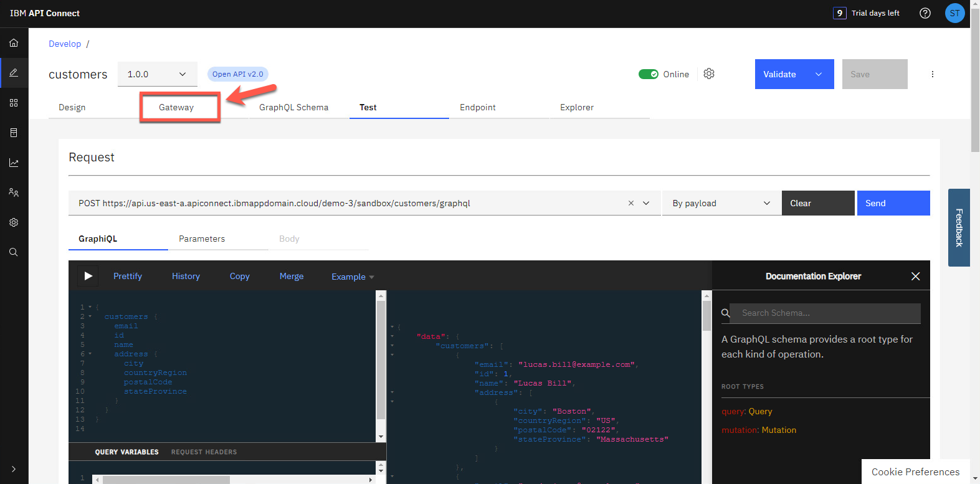Expand the By payload dropdown
Screen dimensions: 980x484
(x=721, y=203)
